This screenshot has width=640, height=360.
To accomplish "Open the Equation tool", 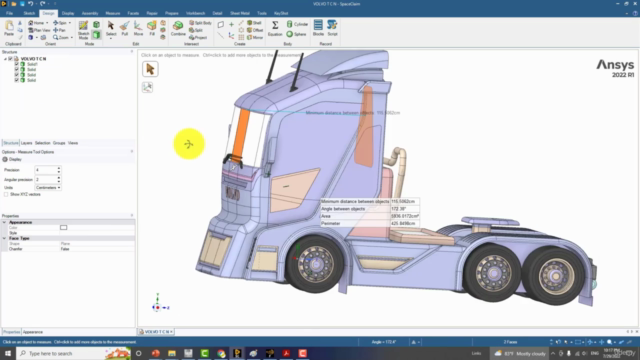I will tap(275, 29).
